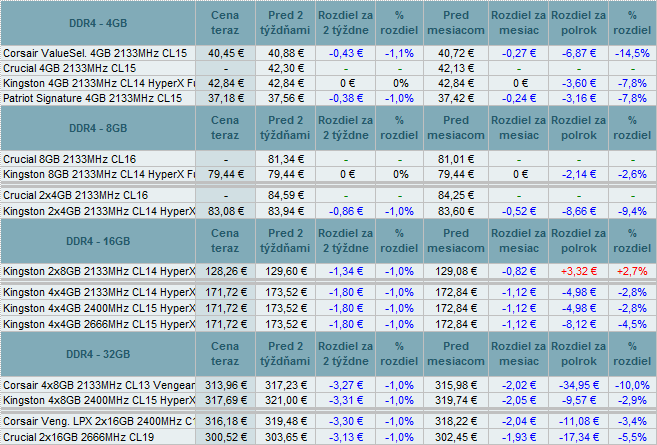Click the Crucial 4GB 2133MHz CL15 row name
Viewport: 657px width, 445px height.
[70, 68]
